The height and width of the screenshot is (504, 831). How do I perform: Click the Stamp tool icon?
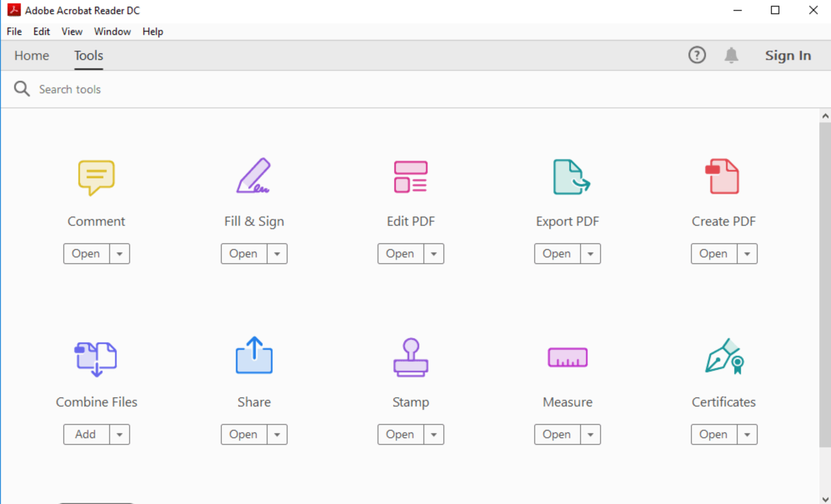410,357
